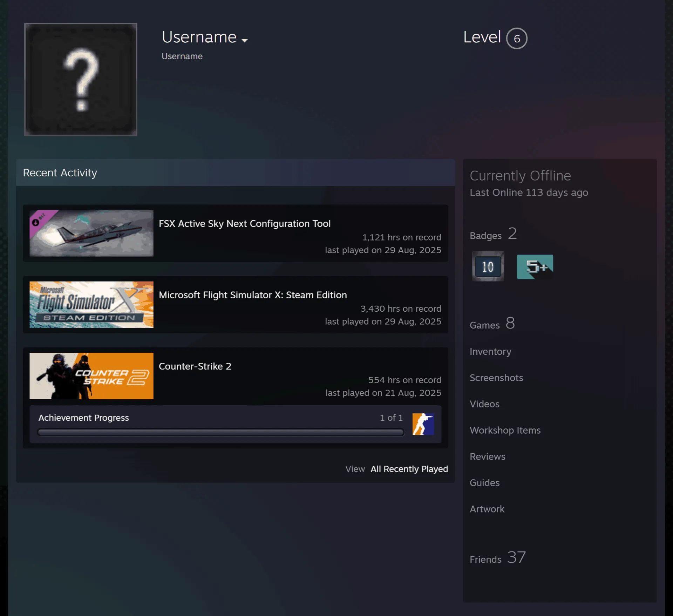This screenshot has width=673, height=616.
Task: Click 'last played on 21 Aug, 2025'
Action: point(383,393)
